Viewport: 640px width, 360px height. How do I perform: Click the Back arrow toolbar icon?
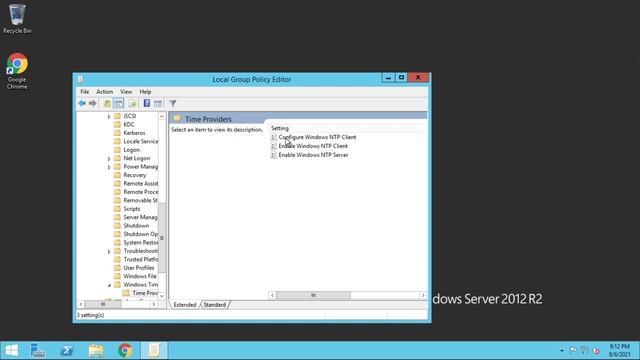click(82, 104)
